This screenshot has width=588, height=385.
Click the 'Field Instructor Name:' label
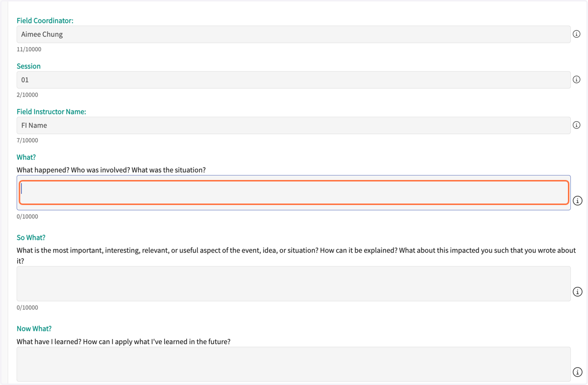(51, 112)
